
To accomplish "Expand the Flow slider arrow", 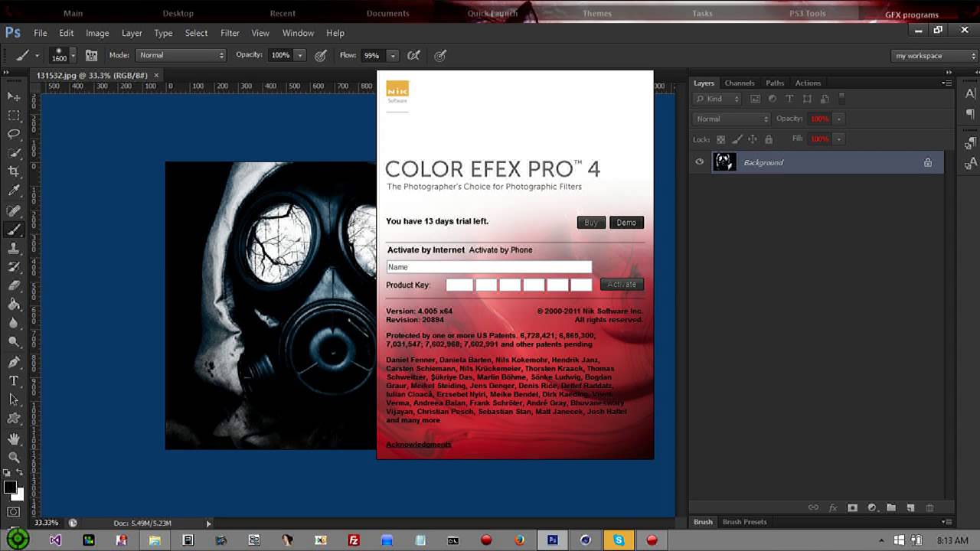I will click(x=393, y=55).
